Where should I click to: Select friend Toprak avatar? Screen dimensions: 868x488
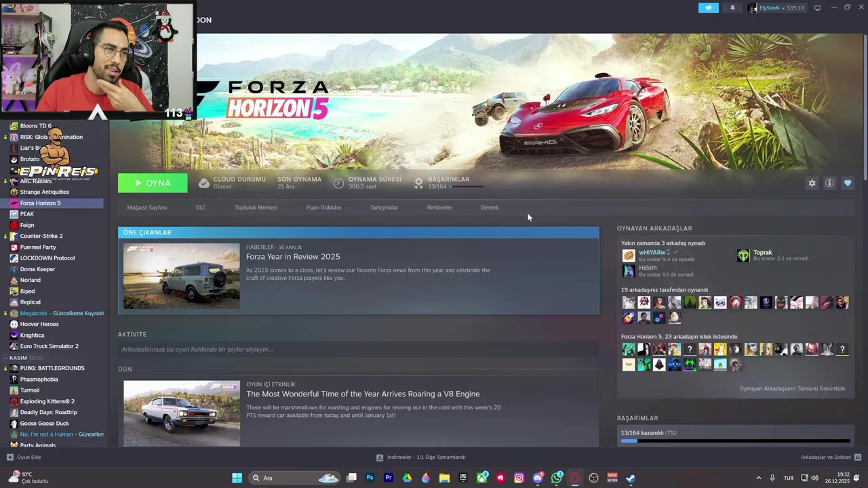pos(744,256)
